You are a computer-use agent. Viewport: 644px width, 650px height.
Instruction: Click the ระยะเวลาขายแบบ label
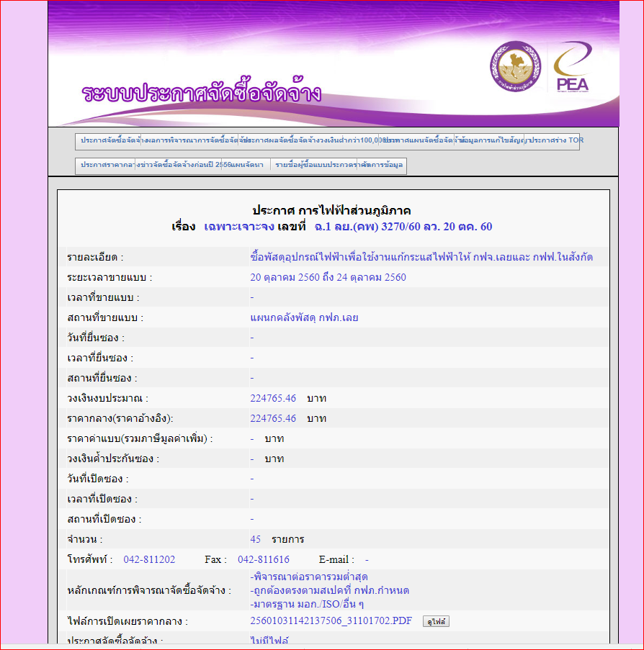coord(109,278)
